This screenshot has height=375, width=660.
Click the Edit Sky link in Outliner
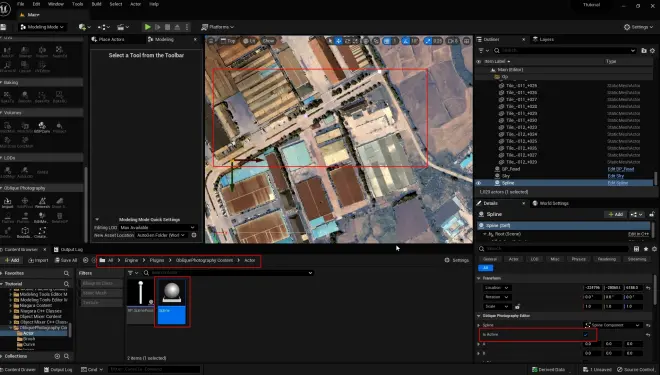coord(615,176)
